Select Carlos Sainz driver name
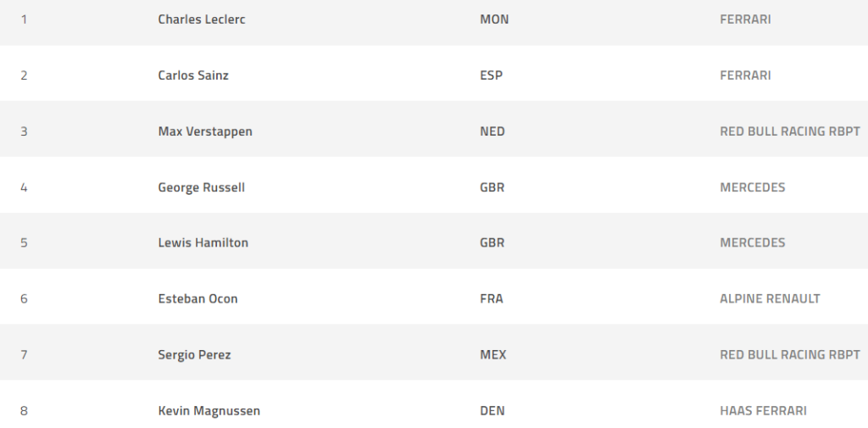Image resolution: width=868 pixels, height=428 pixels. pyautogui.click(x=193, y=75)
